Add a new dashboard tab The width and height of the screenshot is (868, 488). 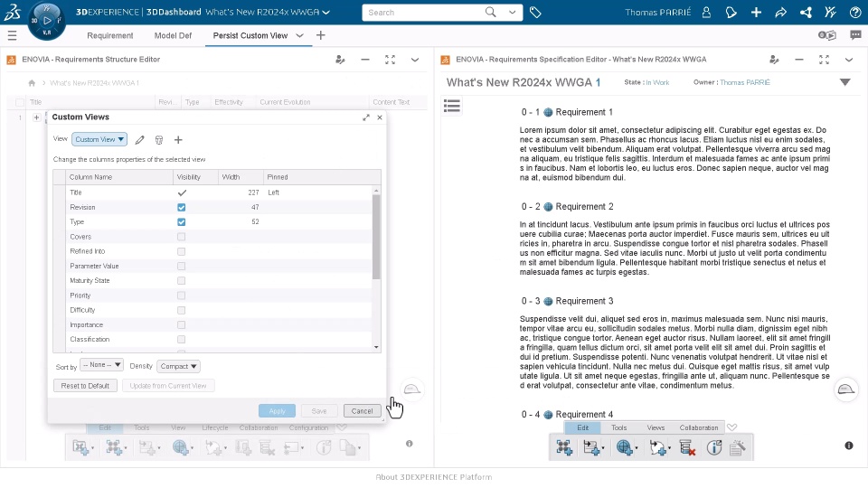point(320,35)
